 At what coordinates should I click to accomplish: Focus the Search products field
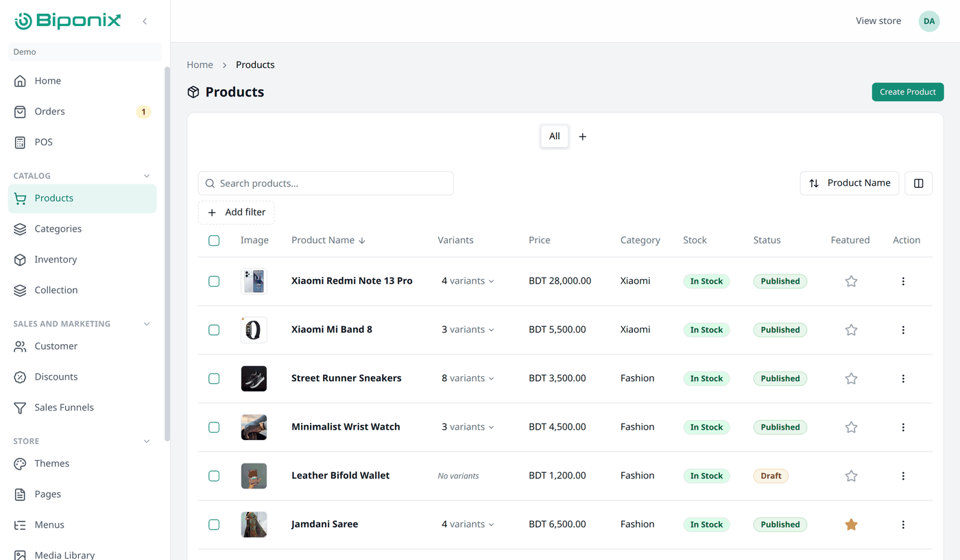pos(326,184)
